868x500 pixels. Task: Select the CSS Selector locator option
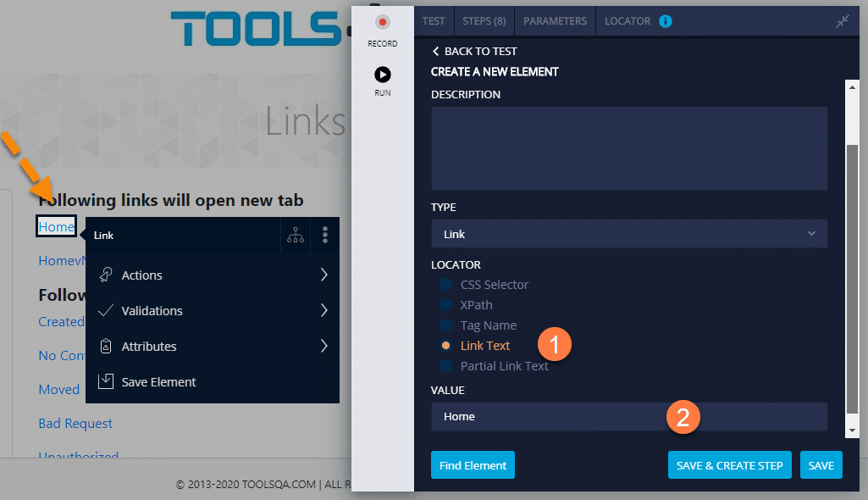pos(445,285)
